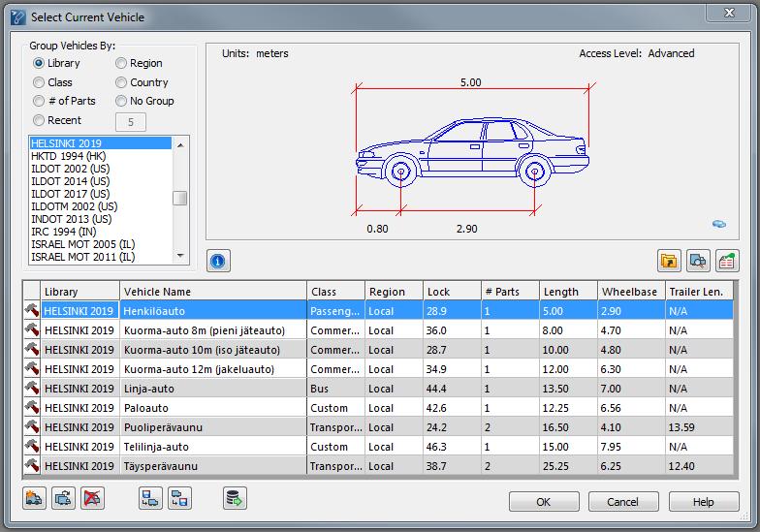Sort by Vehicle Name column header
Screen dimensions: 760x532
213,291
